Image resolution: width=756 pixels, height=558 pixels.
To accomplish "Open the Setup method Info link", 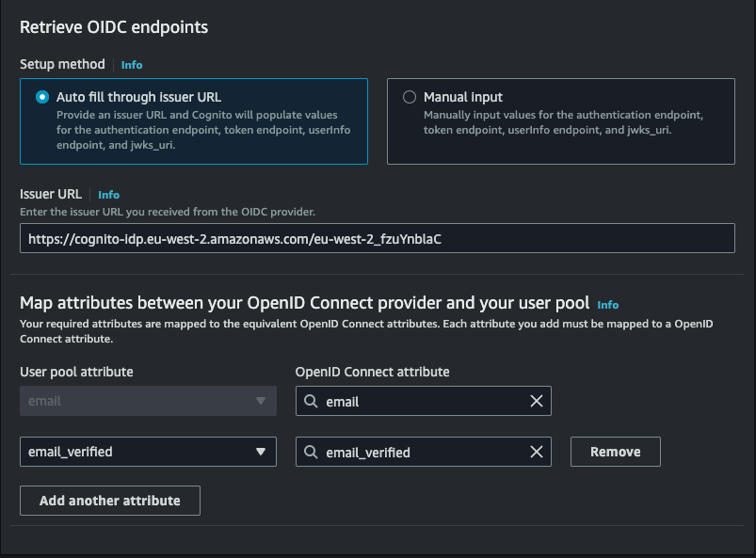I will [x=131, y=64].
